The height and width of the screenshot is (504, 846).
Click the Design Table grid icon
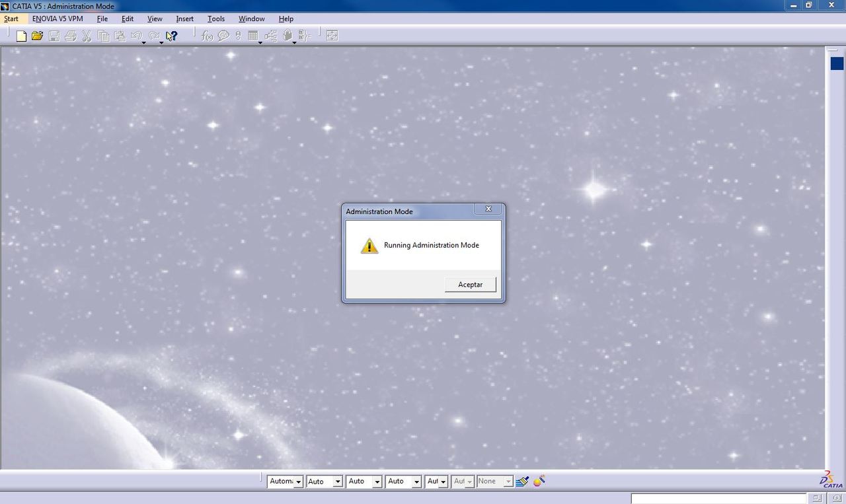(253, 36)
